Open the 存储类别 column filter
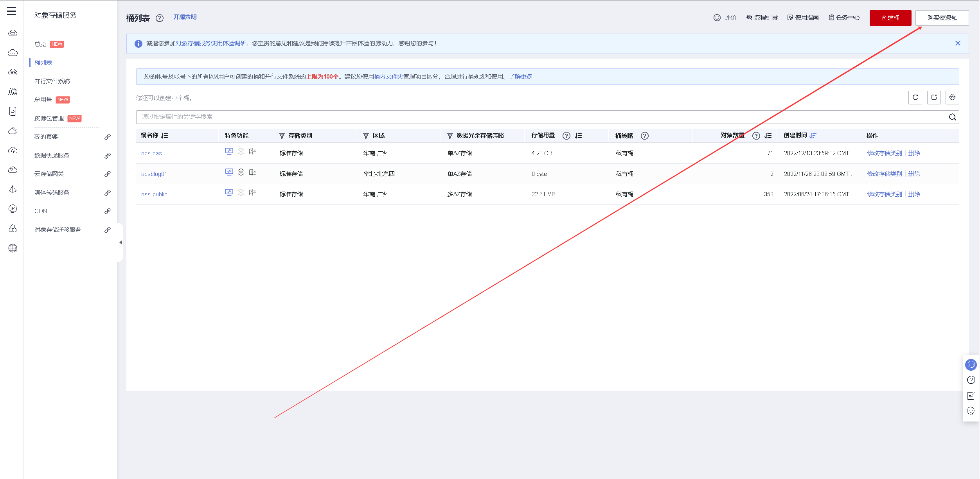This screenshot has width=980, height=479. [x=282, y=136]
